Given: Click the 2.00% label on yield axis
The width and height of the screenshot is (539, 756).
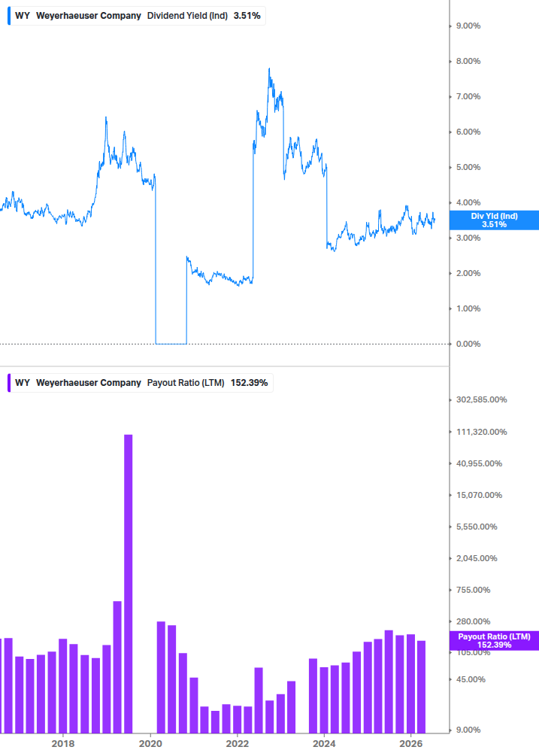Looking at the screenshot, I should [468, 273].
